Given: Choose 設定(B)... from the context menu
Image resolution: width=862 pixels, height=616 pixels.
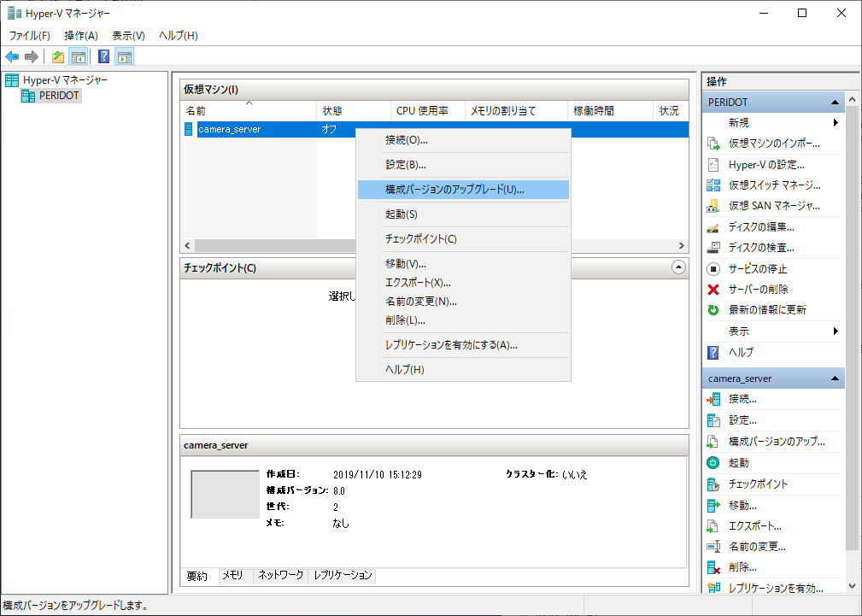Looking at the screenshot, I should [463, 165].
